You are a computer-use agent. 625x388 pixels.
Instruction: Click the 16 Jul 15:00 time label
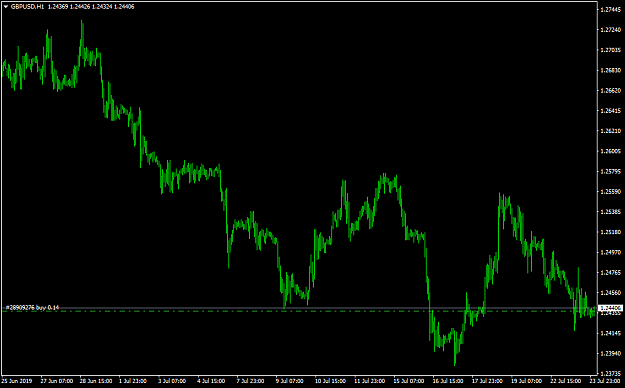[x=448, y=381]
